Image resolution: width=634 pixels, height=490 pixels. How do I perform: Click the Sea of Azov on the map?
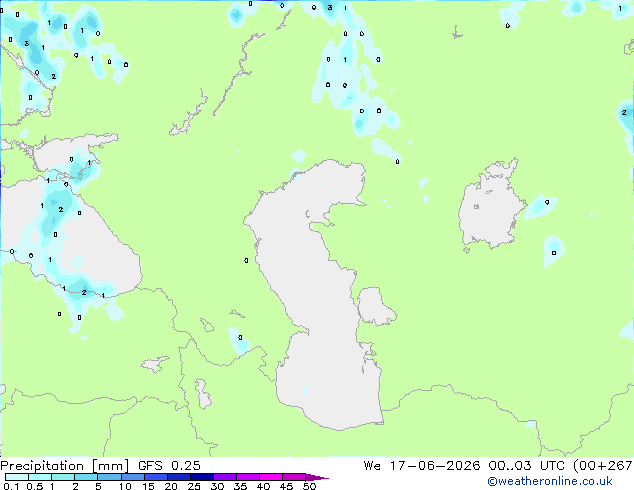[x=75, y=152]
